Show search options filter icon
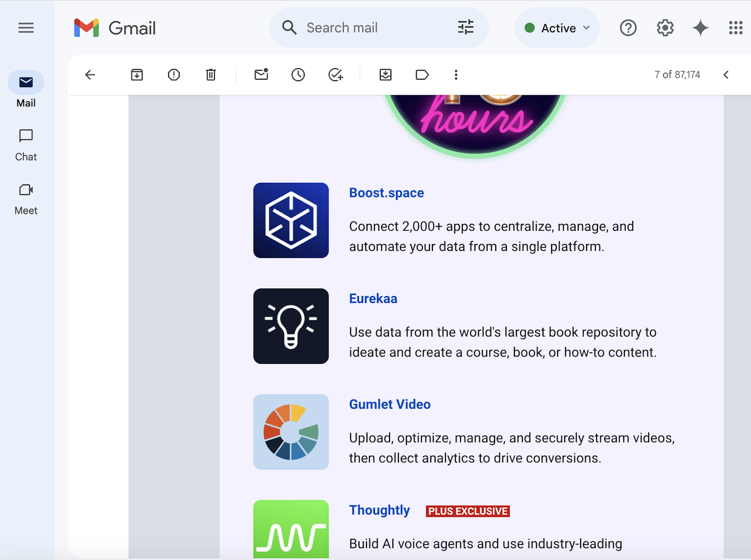Screen dimensions: 751x560 click(466, 28)
